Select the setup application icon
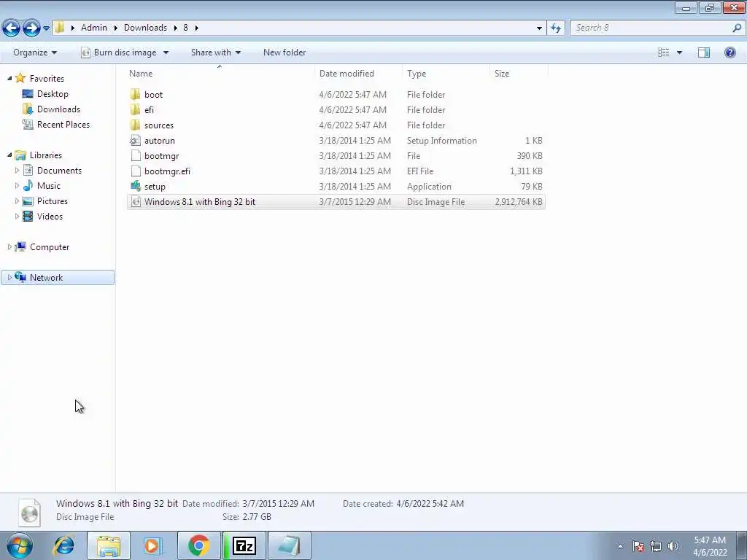The width and height of the screenshot is (747, 560). pos(135,186)
